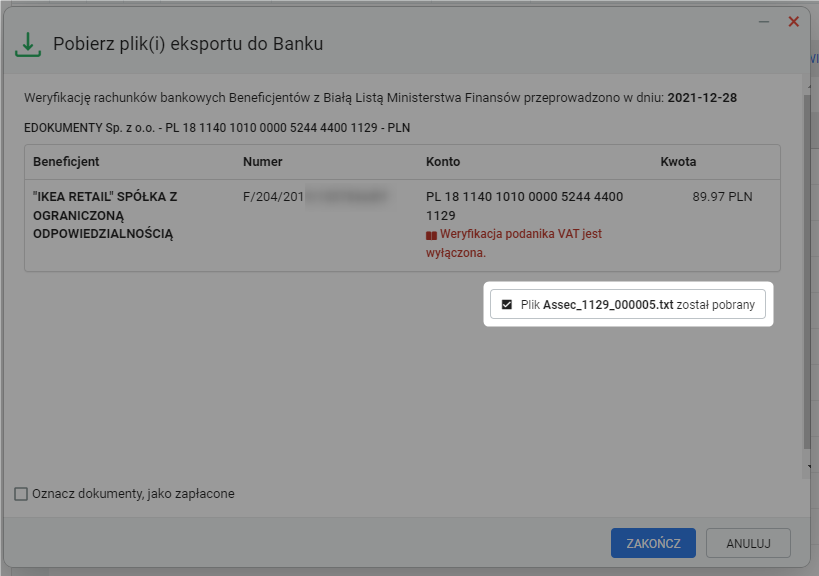The width and height of the screenshot is (819, 576).
Task: Click the 89.97 PLN amount cell
Action: point(722,197)
